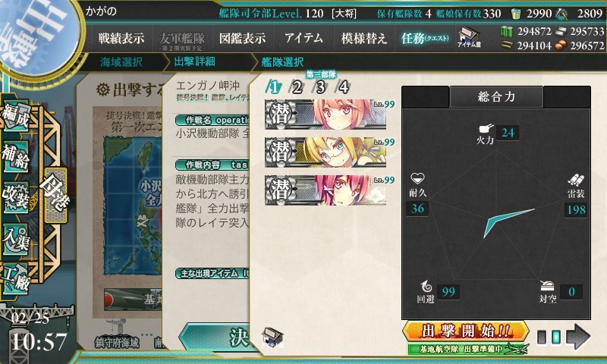The width and height of the screenshot is (607, 364).
Task: Select fleet number 2 tab
Action: tap(297, 87)
